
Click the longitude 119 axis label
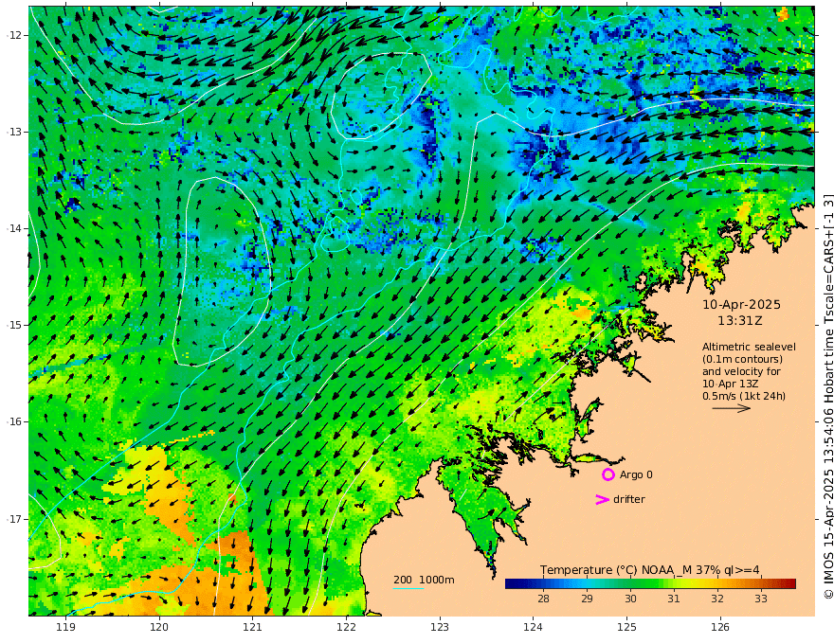[x=66, y=627]
